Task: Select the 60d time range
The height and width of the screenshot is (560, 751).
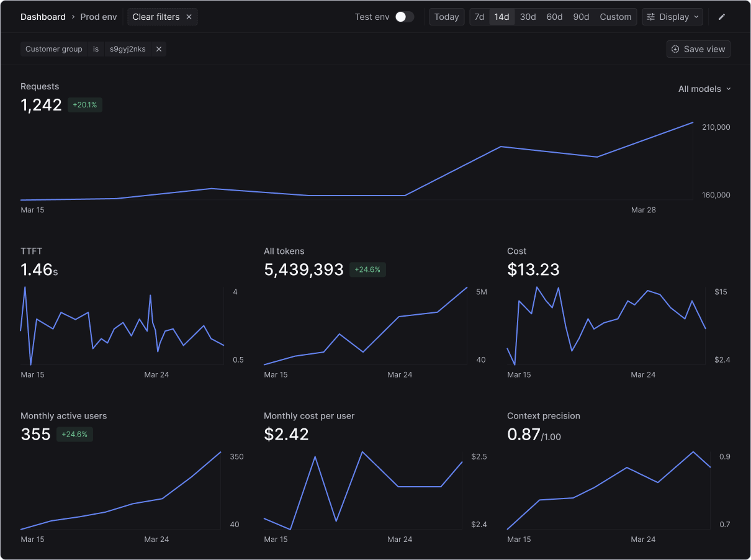Action: [x=554, y=17]
